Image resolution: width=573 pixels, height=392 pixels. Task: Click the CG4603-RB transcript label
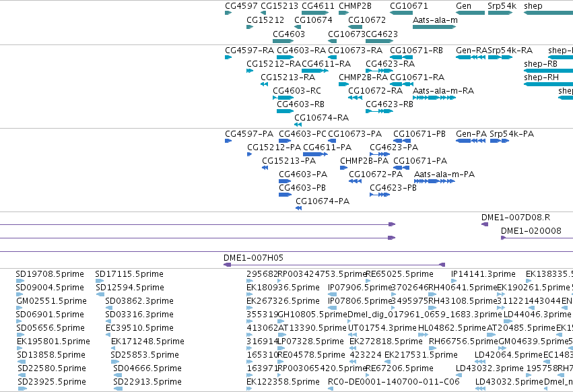(301, 104)
